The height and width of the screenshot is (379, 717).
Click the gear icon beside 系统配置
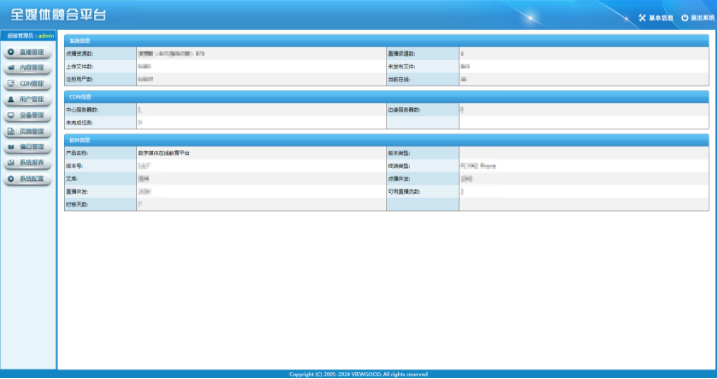click(11, 179)
